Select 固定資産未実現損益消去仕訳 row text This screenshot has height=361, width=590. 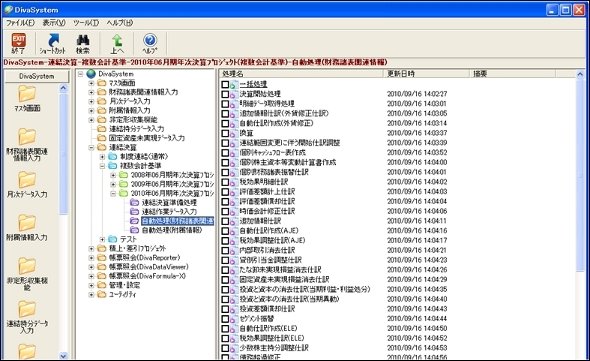coord(284,280)
